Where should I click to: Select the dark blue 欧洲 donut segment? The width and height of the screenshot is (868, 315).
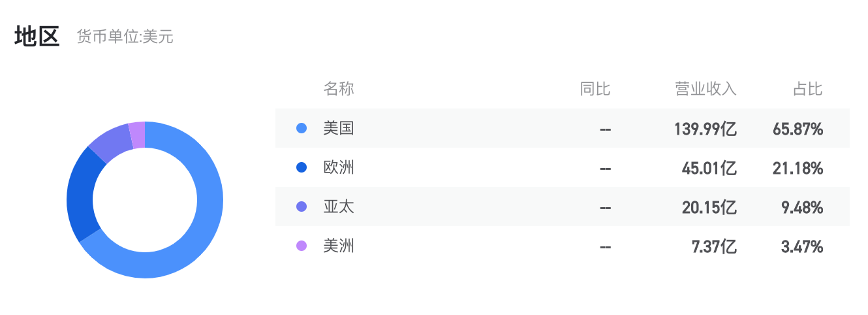tap(82, 196)
